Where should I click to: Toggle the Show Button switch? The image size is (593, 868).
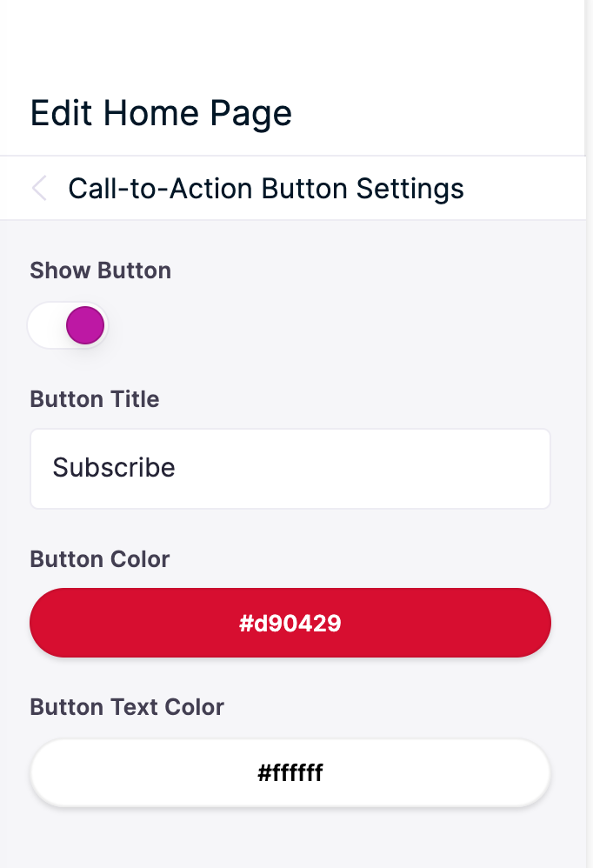(x=68, y=325)
